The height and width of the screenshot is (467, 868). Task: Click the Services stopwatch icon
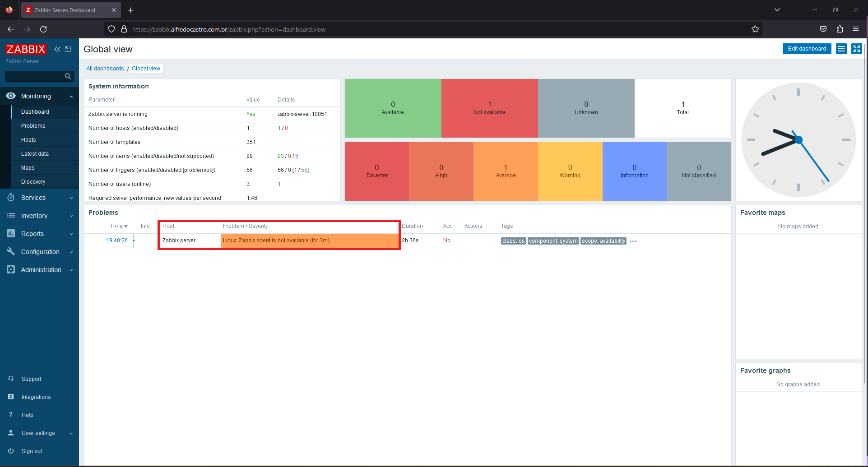pos(11,197)
